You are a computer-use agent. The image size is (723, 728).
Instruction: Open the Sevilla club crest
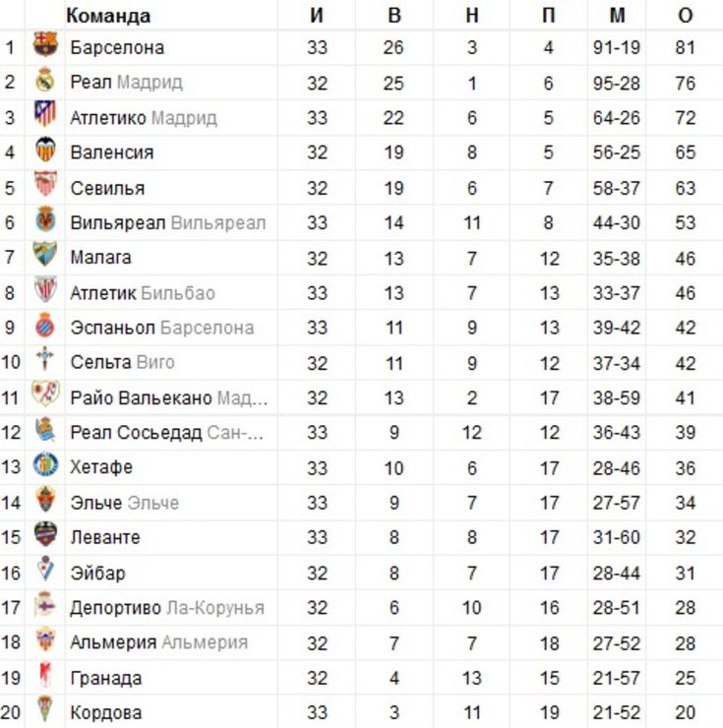45,184
